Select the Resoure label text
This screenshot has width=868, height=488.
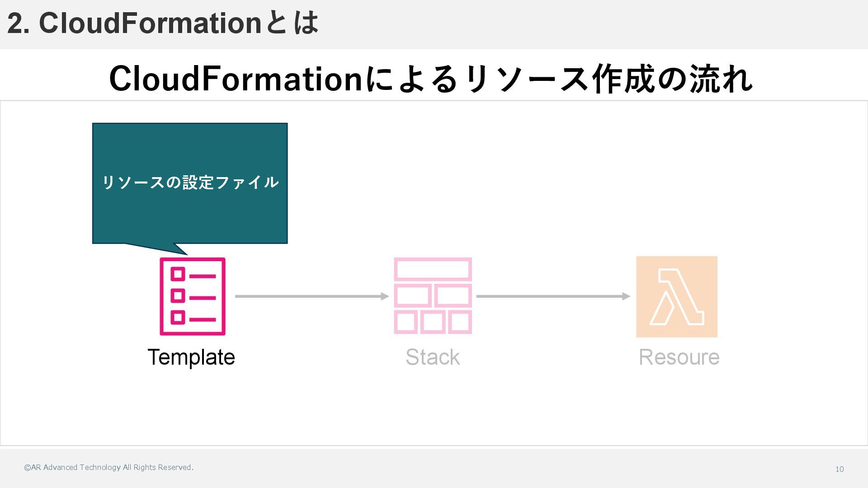click(x=679, y=357)
